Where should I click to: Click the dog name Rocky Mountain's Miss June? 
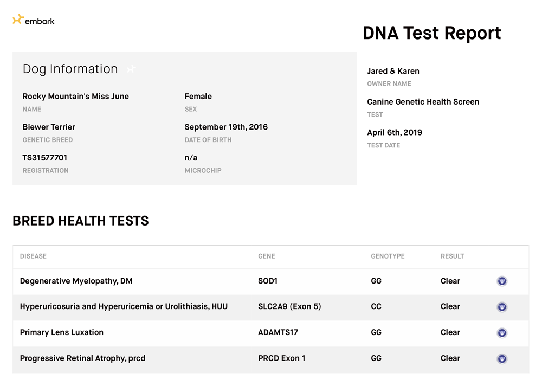[75, 97]
